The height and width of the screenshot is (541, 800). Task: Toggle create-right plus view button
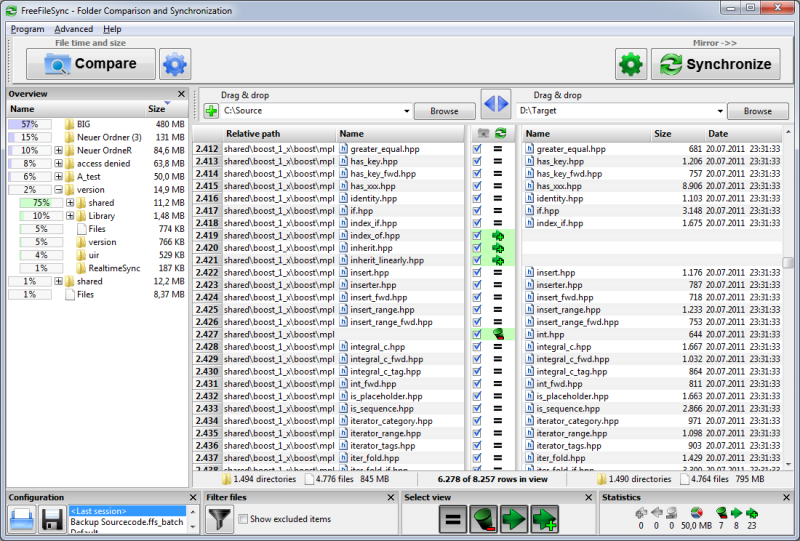(x=544, y=520)
